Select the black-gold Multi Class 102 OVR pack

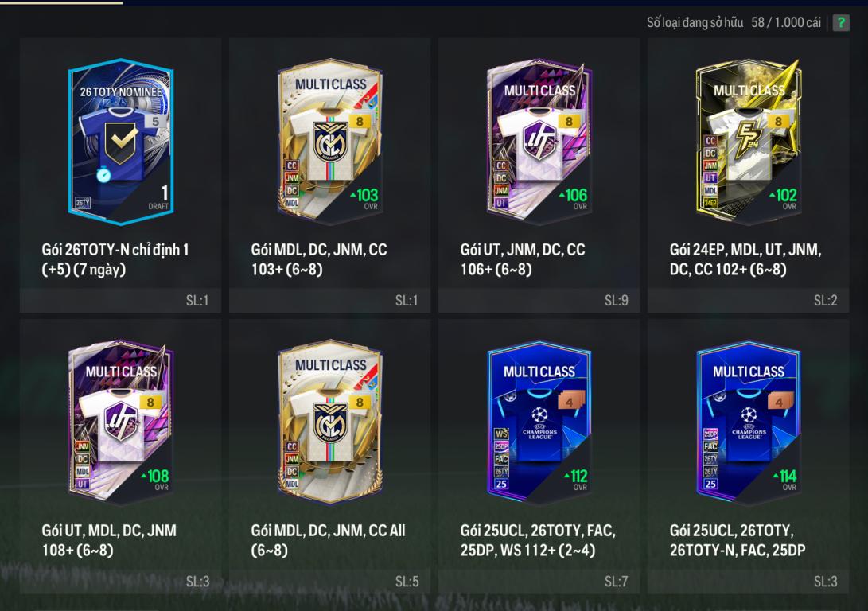point(749,142)
